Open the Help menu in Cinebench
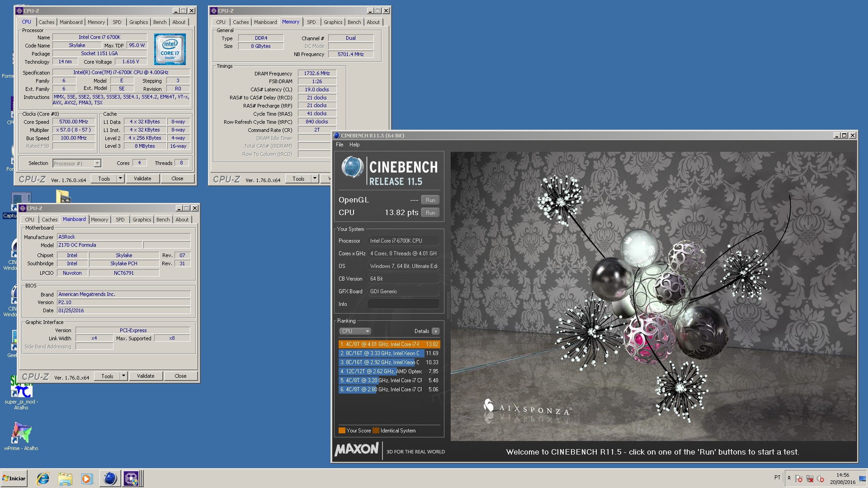Viewport: 868px width, 488px height. tap(354, 145)
